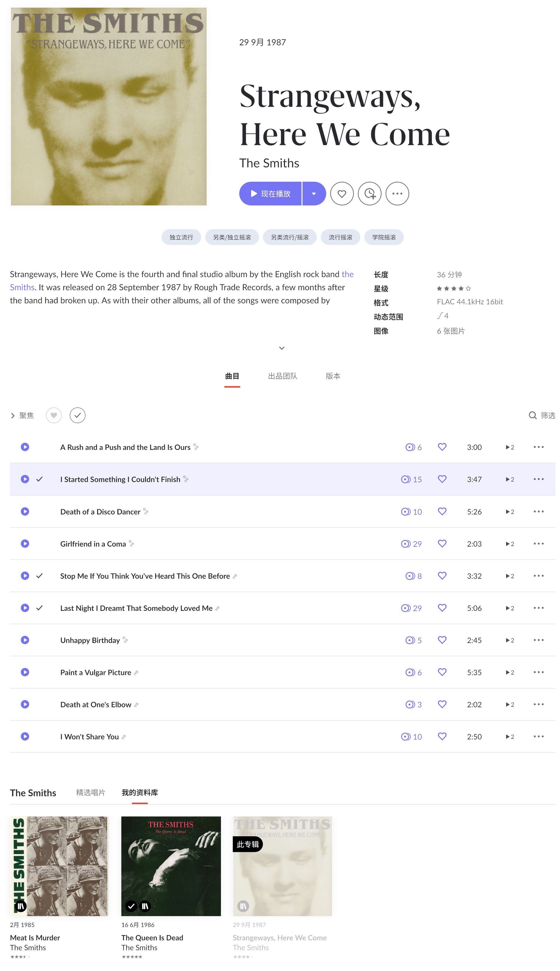Open The Smiths artist name under title
560x971 pixels.
pos(269,163)
